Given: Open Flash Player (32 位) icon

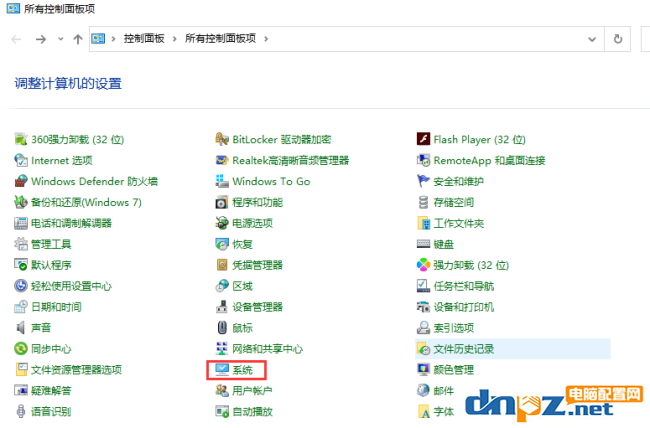Looking at the screenshot, I should click(x=423, y=139).
